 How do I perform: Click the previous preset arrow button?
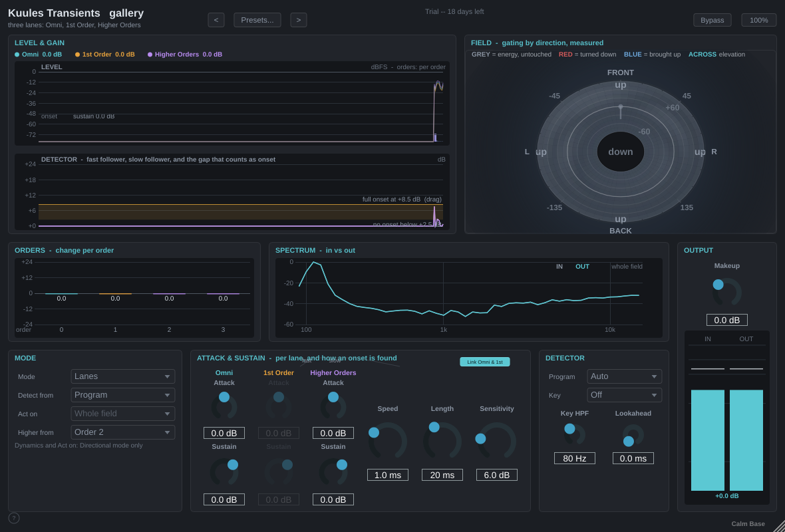click(x=216, y=20)
